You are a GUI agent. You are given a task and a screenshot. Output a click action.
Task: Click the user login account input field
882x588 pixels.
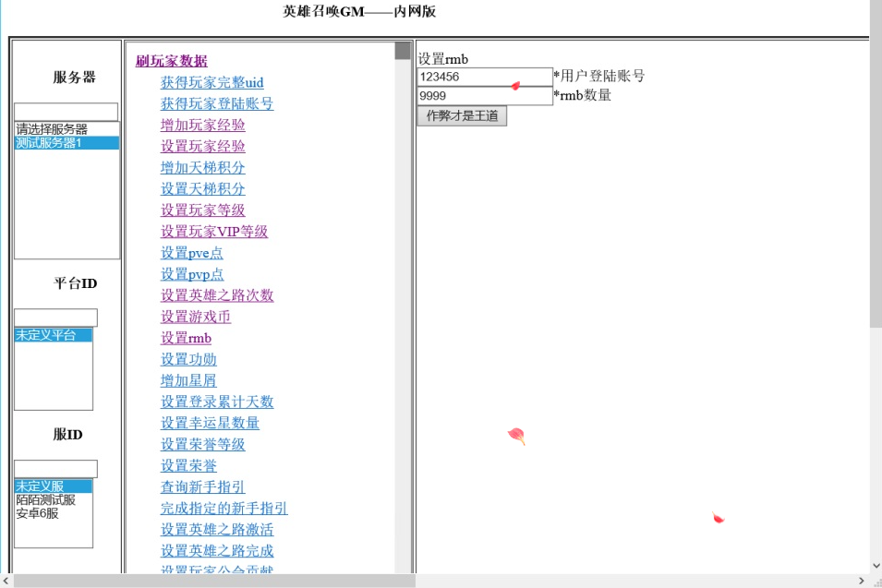click(x=484, y=77)
